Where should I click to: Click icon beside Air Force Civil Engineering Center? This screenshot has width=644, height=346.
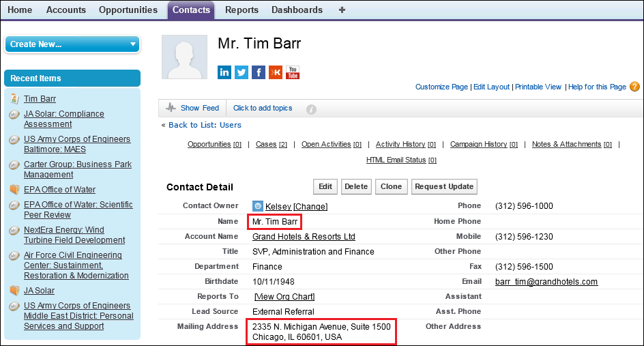click(14, 256)
